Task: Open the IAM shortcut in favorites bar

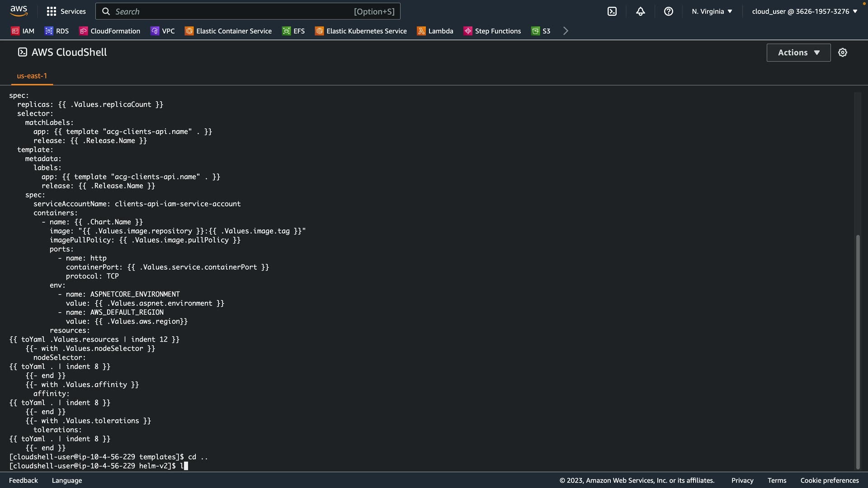Action: pyautogui.click(x=23, y=31)
